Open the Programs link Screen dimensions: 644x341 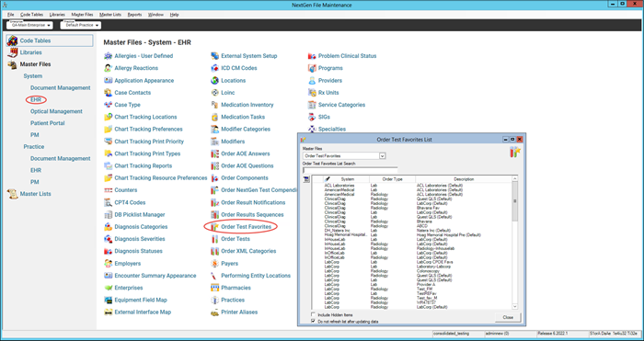pos(330,68)
